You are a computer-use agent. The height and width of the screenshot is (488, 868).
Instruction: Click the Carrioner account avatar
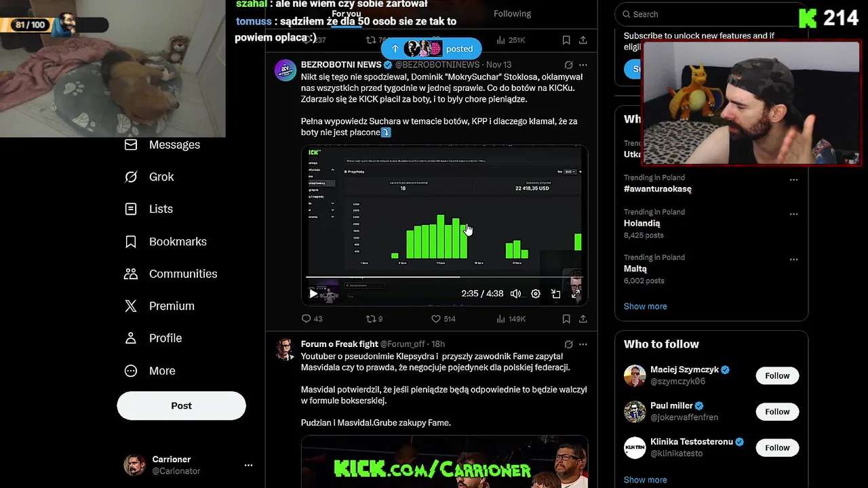(134, 465)
